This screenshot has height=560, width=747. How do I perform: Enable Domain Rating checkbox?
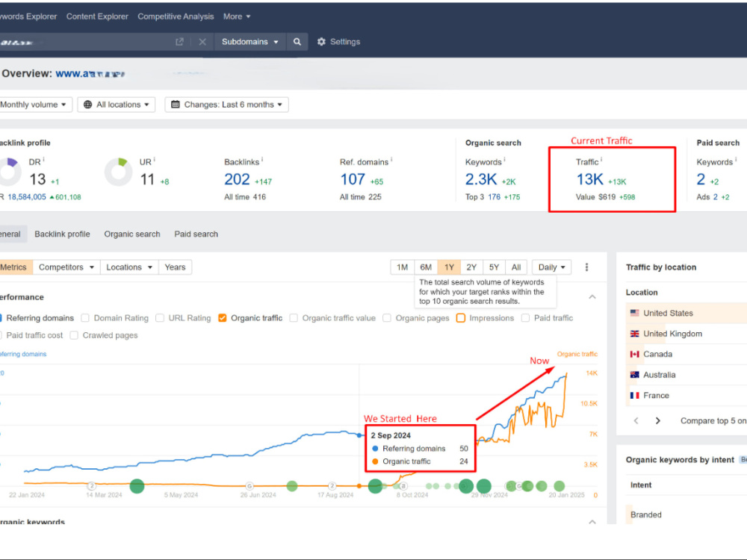pyautogui.click(x=85, y=317)
